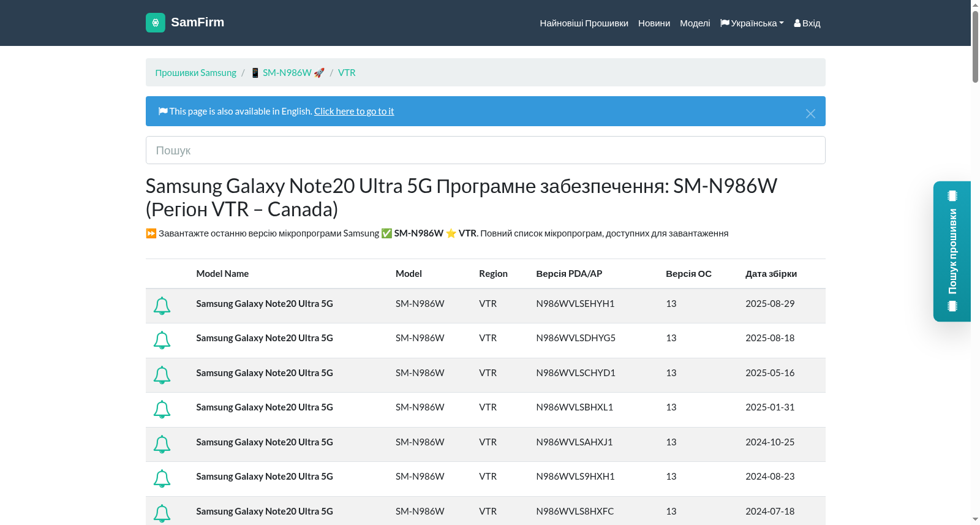Viewport: 980px width, 525px height.
Task: Click the page vertical scrollbar thumb
Action: click(x=975, y=46)
